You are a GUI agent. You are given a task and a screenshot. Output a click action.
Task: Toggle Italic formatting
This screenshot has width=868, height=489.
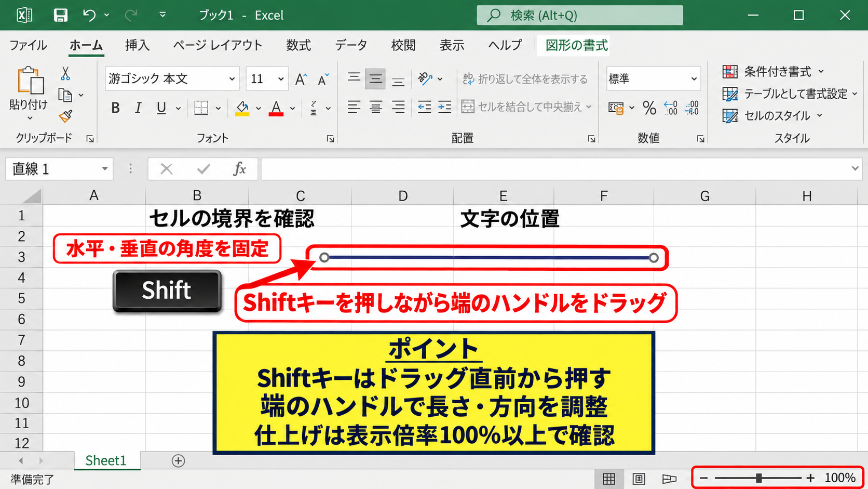138,108
